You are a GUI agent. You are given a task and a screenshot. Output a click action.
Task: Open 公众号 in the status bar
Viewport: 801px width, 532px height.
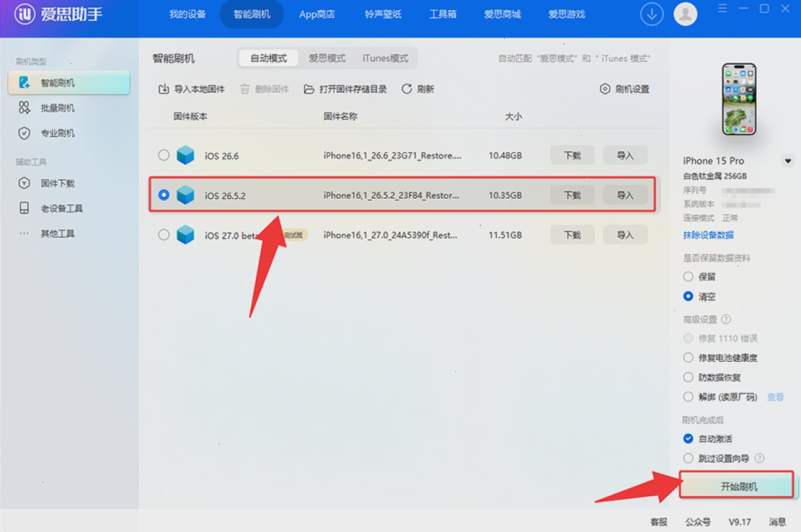(x=698, y=522)
